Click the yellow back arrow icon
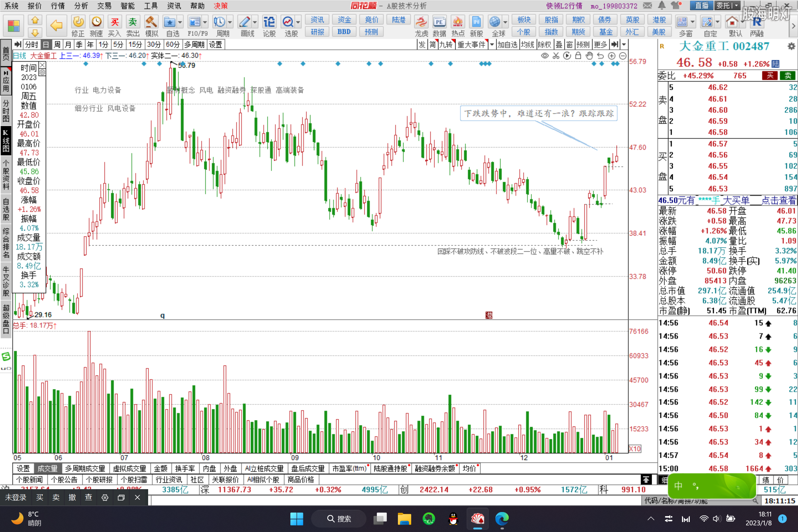Screen dimensions: 798x532 (56, 25)
